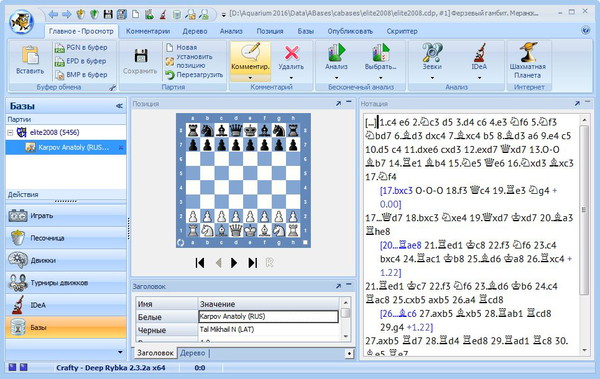Open the IDeA sidebar section
The height and width of the screenshot is (379, 600).
pyautogui.click(x=66, y=305)
